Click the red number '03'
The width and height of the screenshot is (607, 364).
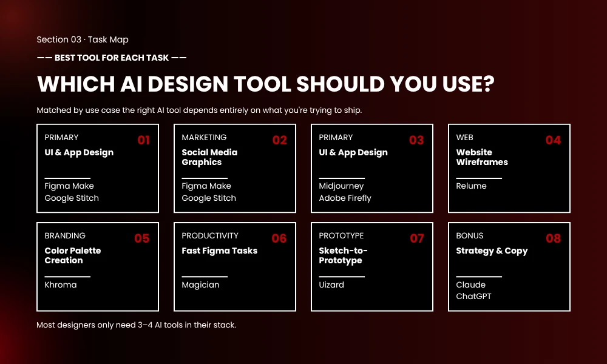coord(416,140)
